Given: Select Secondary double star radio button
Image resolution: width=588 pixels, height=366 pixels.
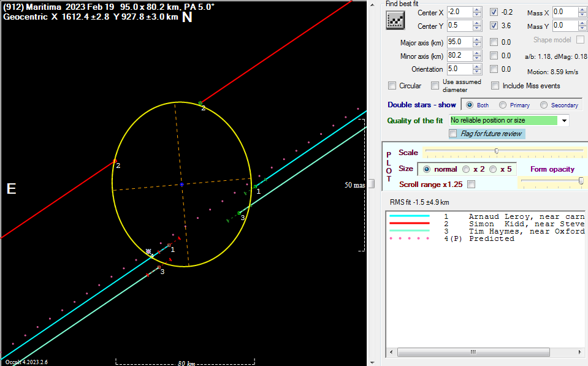Looking at the screenshot, I should [544, 105].
